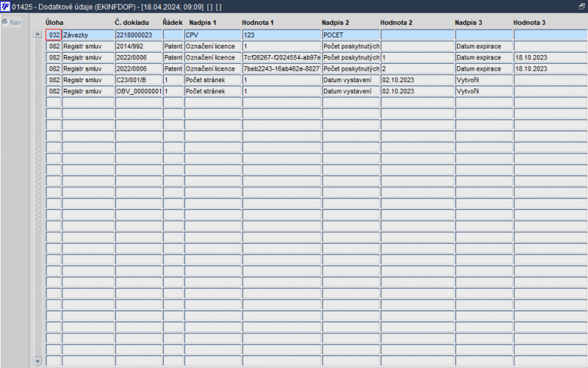
Task: Click empty Hodnota 2 field in Závazky row
Action: 417,35
